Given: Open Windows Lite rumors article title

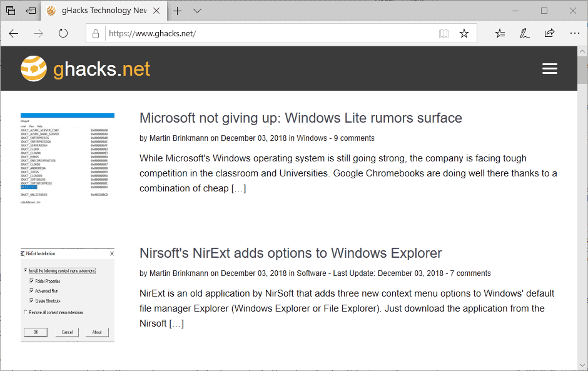Looking at the screenshot, I should pyautogui.click(x=301, y=118).
